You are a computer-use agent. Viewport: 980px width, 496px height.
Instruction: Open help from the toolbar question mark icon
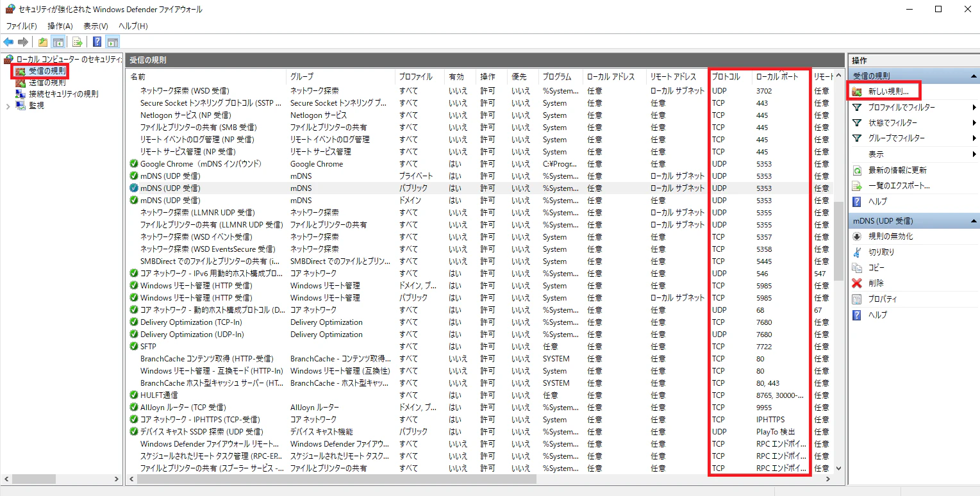click(x=97, y=42)
